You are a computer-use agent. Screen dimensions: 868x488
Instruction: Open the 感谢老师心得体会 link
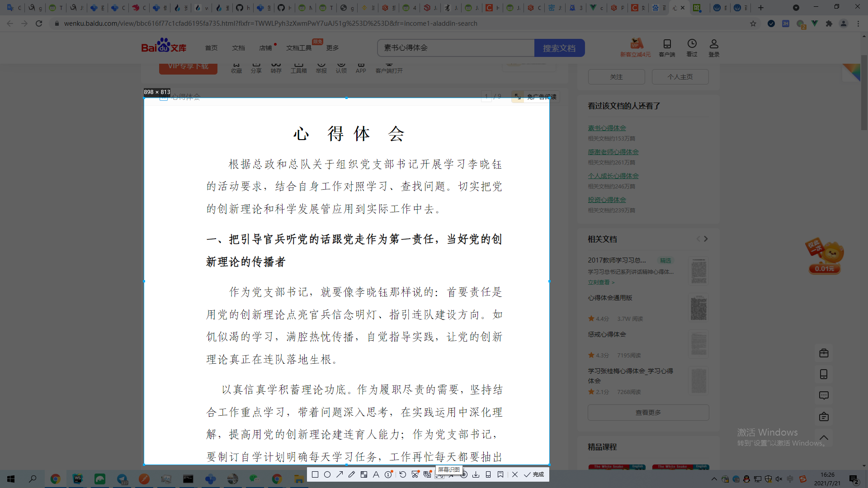coord(613,152)
